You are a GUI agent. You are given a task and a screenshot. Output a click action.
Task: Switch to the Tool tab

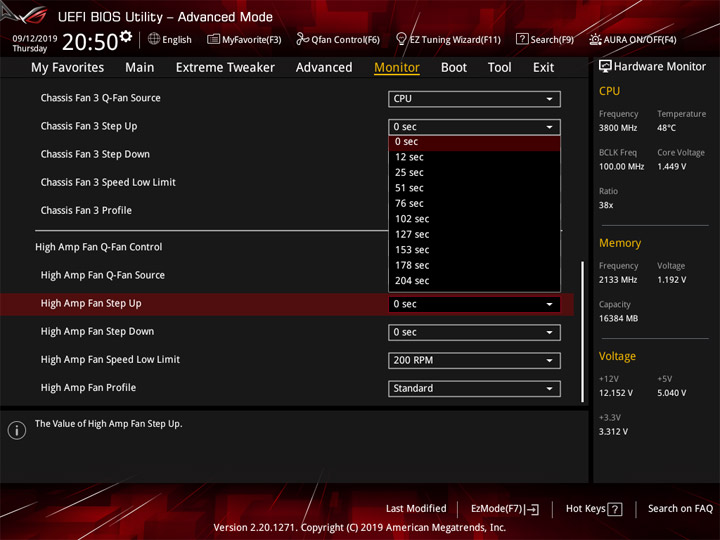point(499,68)
